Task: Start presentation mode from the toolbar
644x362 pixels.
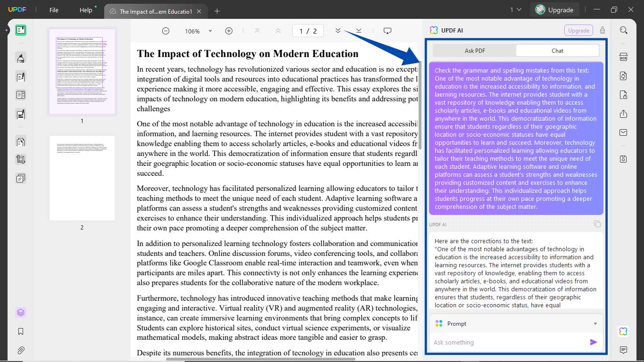Action: 387,30
